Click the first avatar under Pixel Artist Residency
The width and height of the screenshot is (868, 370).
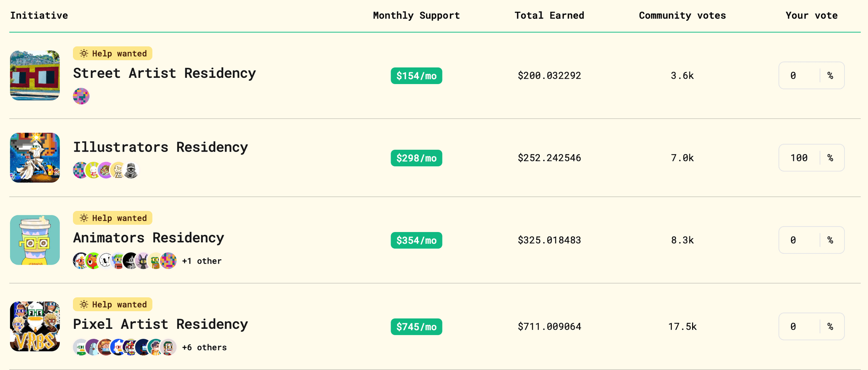point(80,347)
